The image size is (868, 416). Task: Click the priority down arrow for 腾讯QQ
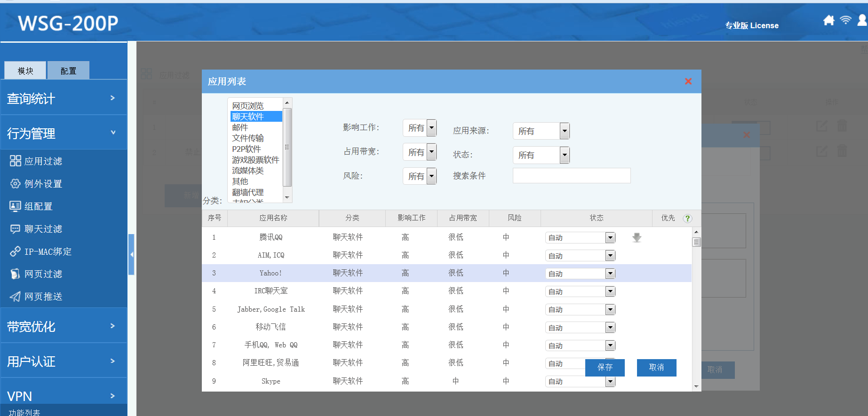(x=637, y=238)
